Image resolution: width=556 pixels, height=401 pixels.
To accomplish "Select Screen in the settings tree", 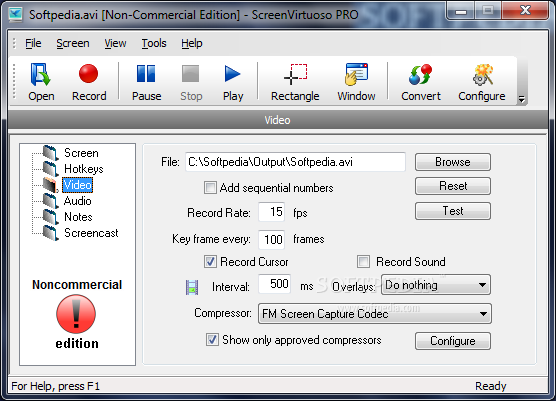I will point(81,153).
